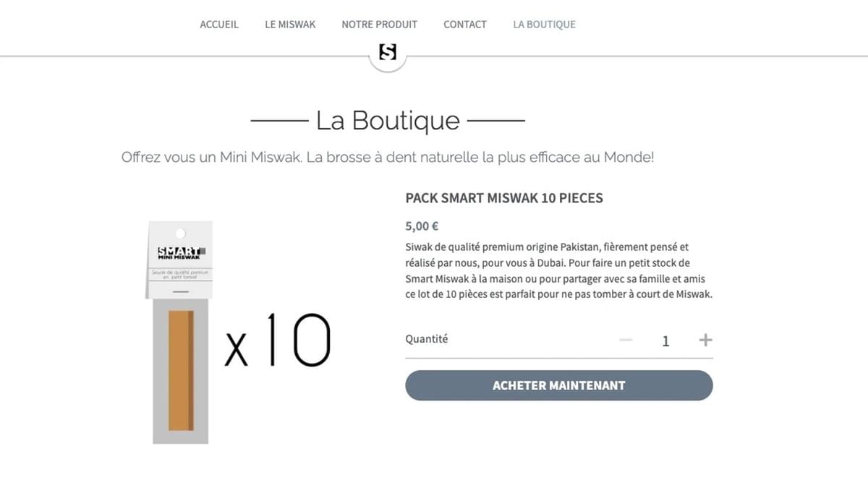Image resolution: width=868 pixels, height=488 pixels.
Task: Click the product description paragraph
Action: (x=558, y=270)
